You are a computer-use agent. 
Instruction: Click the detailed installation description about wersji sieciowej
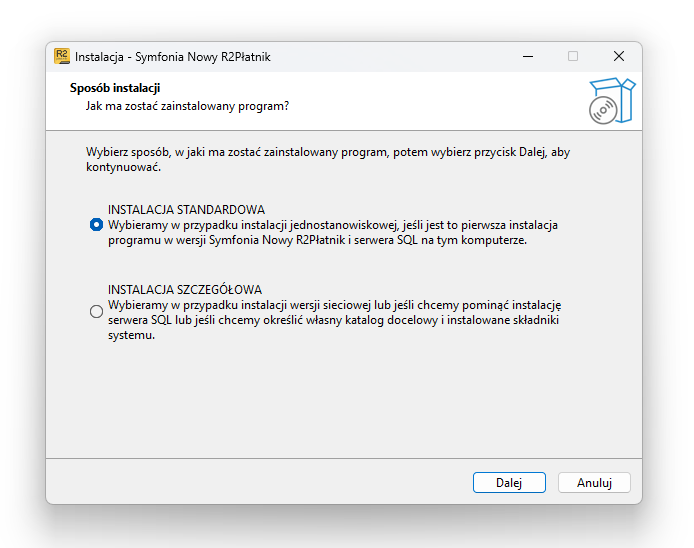pos(335,320)
